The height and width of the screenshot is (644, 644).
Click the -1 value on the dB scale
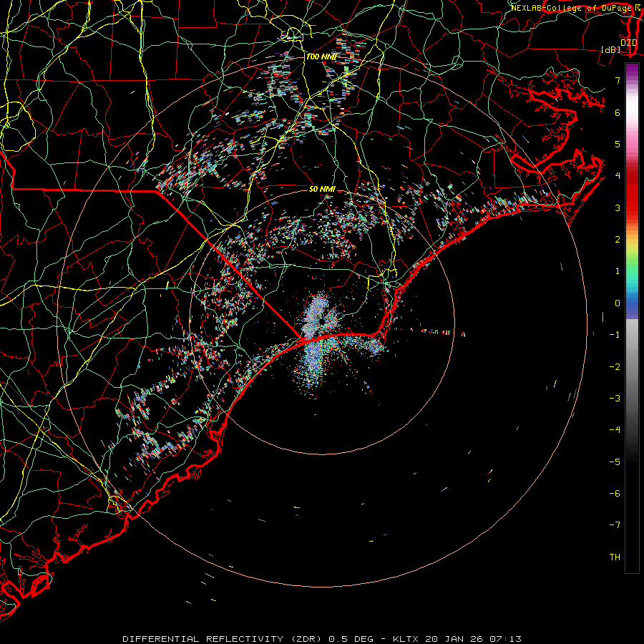coord(615,335)
